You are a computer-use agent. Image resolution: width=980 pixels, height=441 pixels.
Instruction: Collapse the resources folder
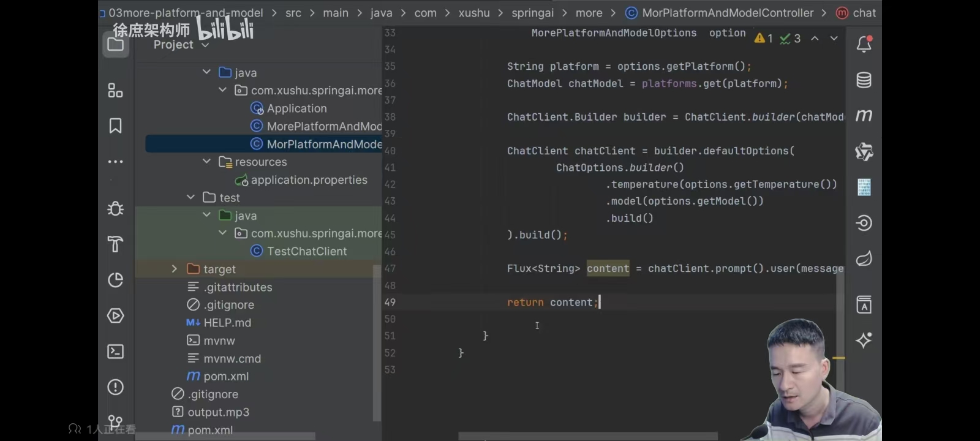tap(206, 161)
